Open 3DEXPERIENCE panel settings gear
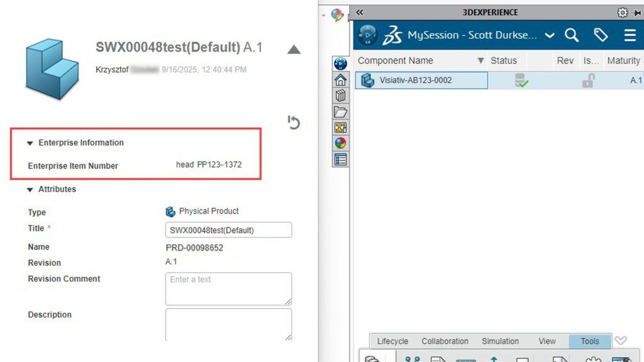Image resolution: width=644 pixels, height=362 pixels. (622, 13)
